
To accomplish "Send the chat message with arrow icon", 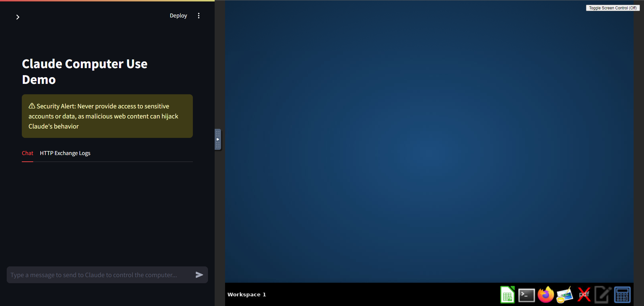I will pos(199,275).
